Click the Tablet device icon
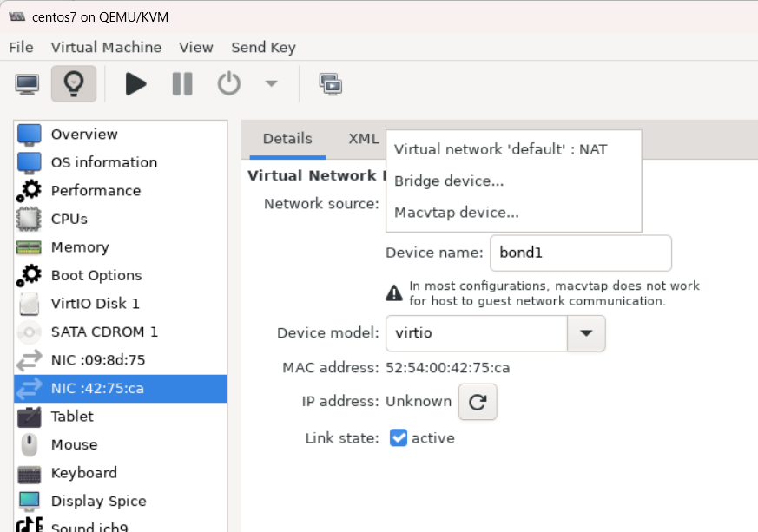Viewport: 758px width, 532px height. [29, 417]
